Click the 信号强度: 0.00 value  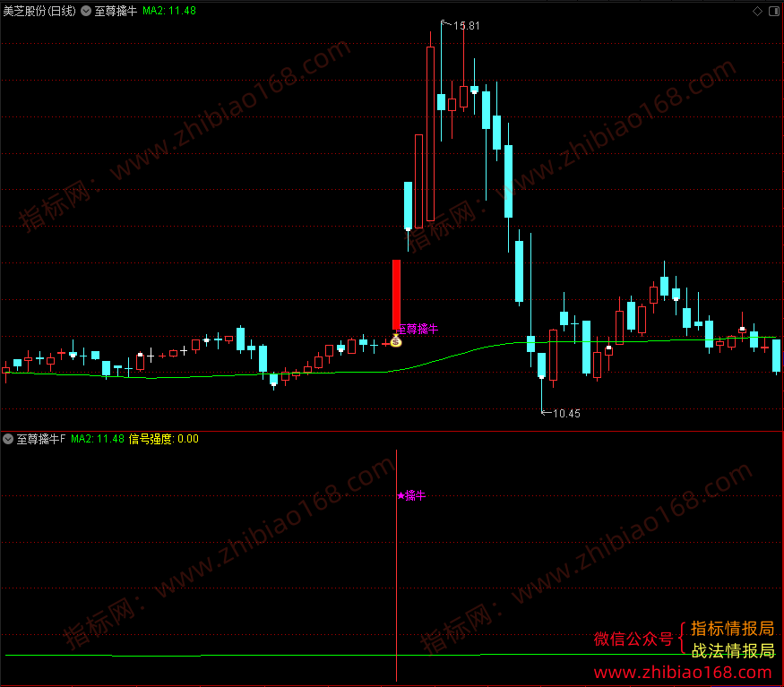coord(163,439)
